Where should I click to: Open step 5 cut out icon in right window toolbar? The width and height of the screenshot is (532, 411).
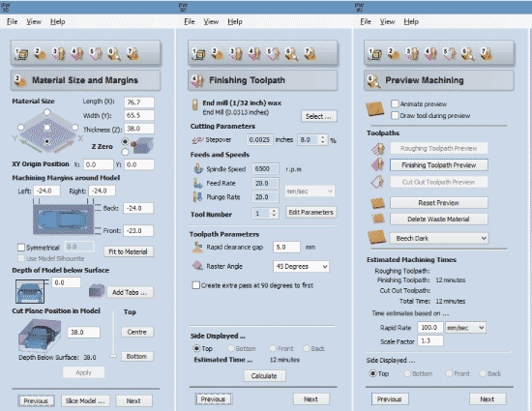coord(450,54)
